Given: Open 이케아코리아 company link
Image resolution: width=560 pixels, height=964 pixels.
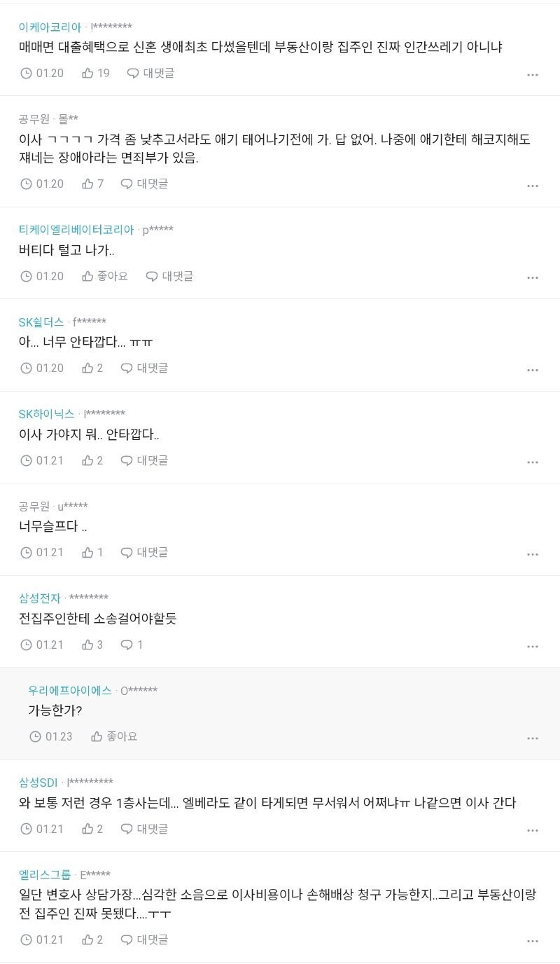Looking at the screenshot, I should (x=50, y=27).
